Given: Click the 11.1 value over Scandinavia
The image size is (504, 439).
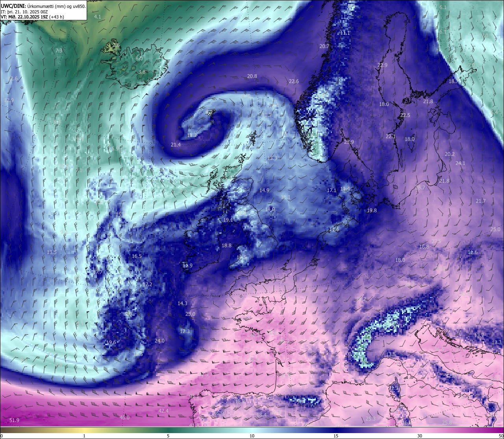Looking at the screenshot, I should coord(345,33).
